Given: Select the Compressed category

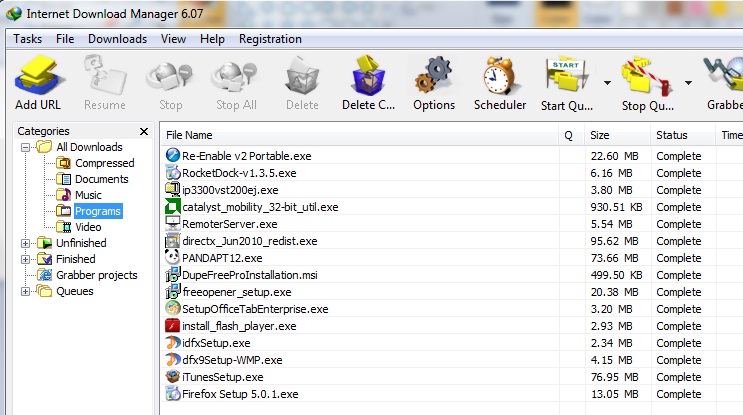Looking at the screenshot, I should tap(104, 163).
